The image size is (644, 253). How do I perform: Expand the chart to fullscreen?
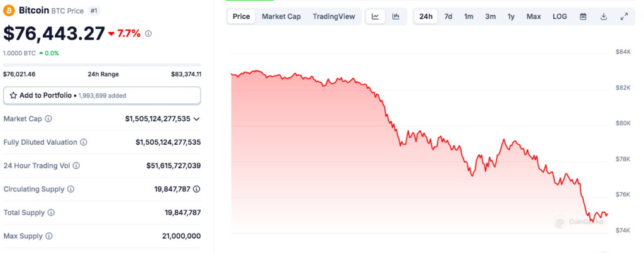coord(624,16)
